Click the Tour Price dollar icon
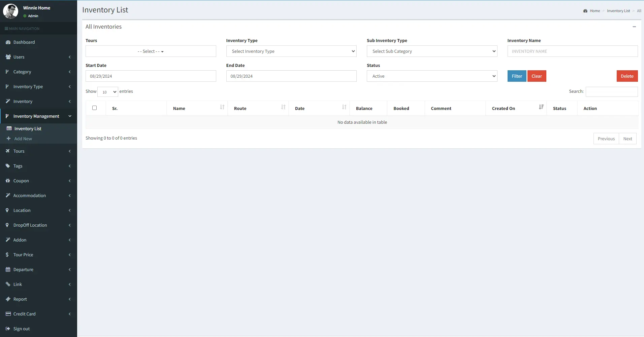Screen dimensions: 644x337 [x=7, y=255]
